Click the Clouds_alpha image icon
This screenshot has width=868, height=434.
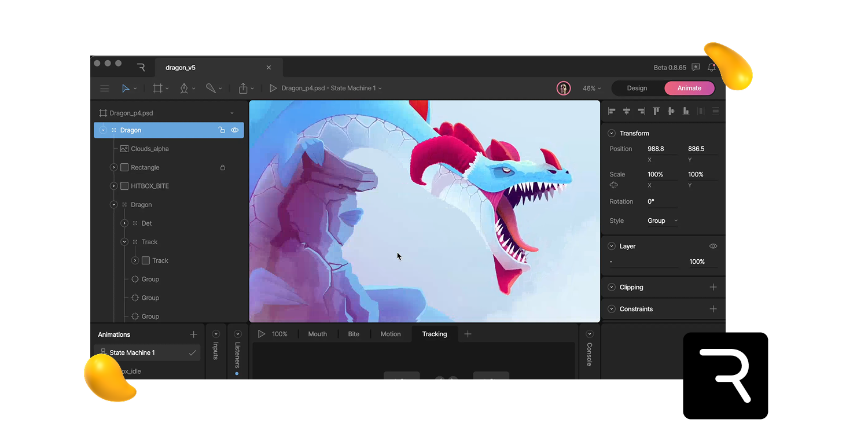(x=124, y=149)
